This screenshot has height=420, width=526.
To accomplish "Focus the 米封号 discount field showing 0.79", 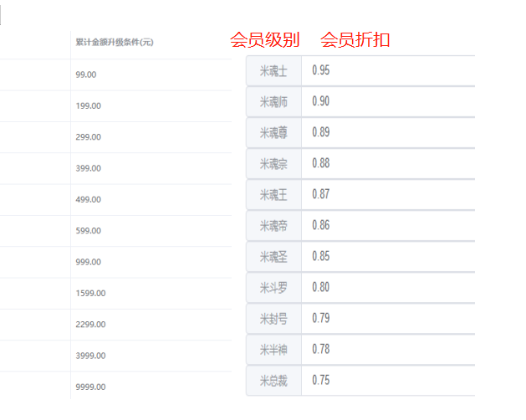I will coord(389,318).
